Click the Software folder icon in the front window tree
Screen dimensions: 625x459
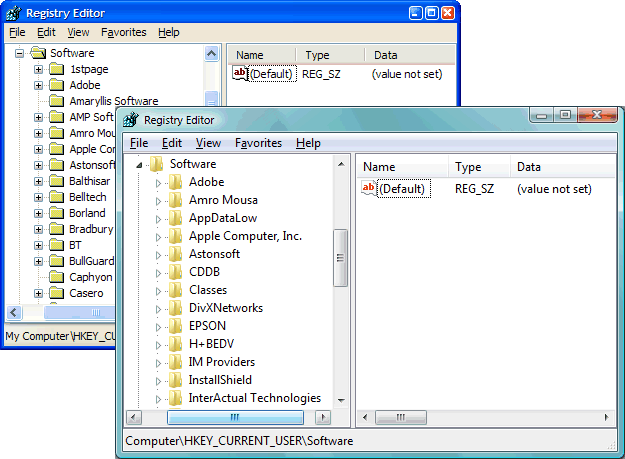[x=157, y=164]
